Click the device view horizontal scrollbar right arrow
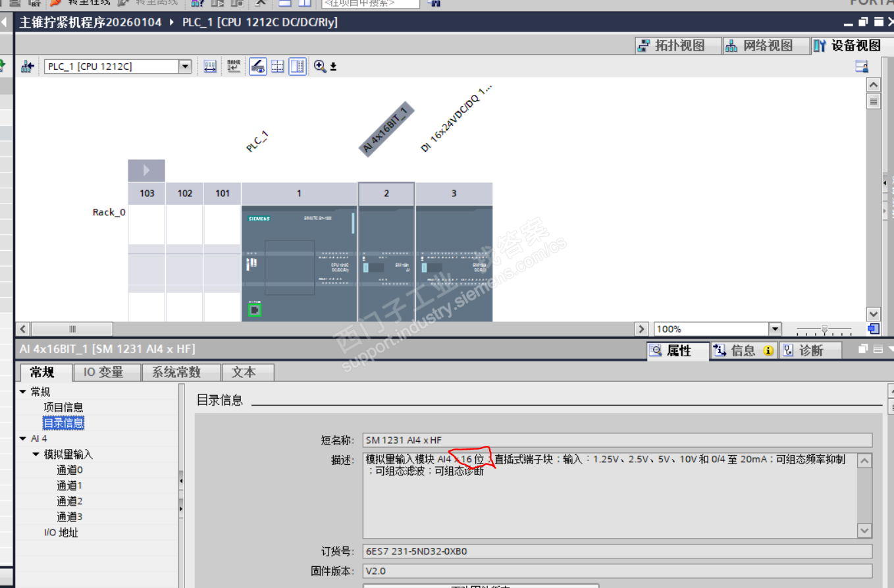 (x=642, y=329)
